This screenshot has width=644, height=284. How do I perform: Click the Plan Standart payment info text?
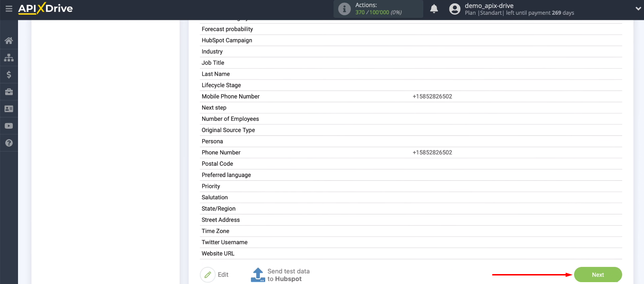tap(519, 13)
